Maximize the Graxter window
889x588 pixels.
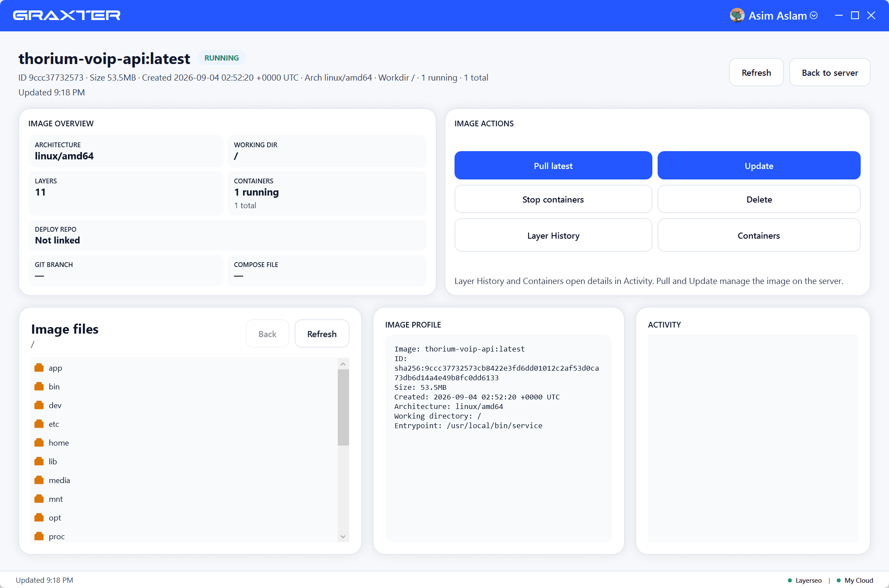855,16
